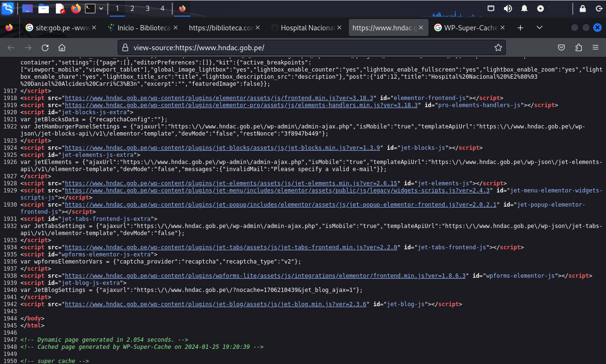This screenshot has width=606, height=364.
Task: Open the file manager from the panel
Action: (x=44, y=8)
